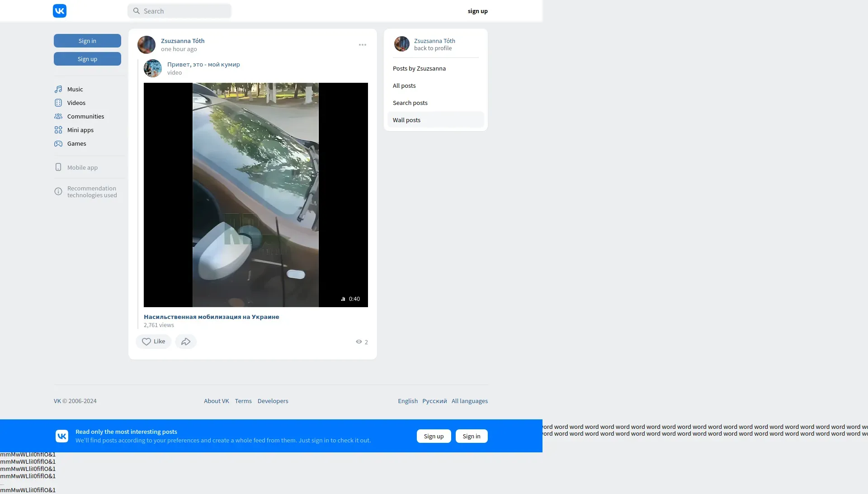Toggle Like on the post
The width and height of the screenshot is (868, 494).
153,342
